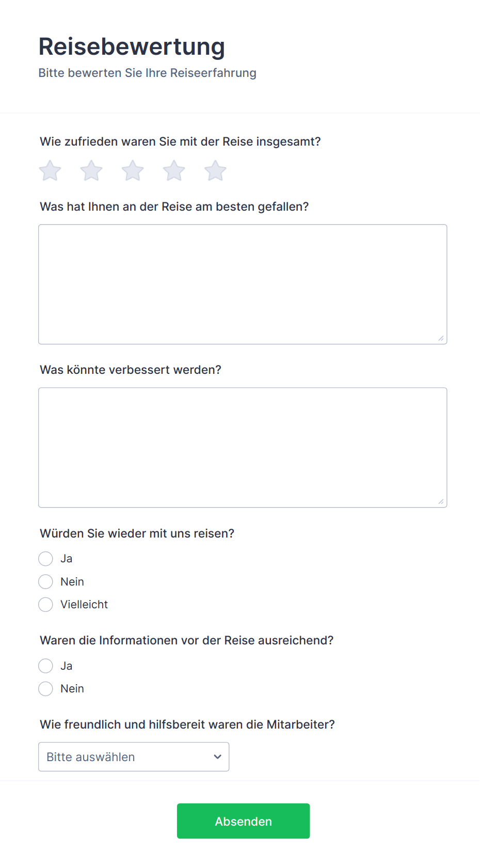This screenshot has height=868, width=480.
Task: Pick the 'Vielleicht' radio option
Action: 46,605
